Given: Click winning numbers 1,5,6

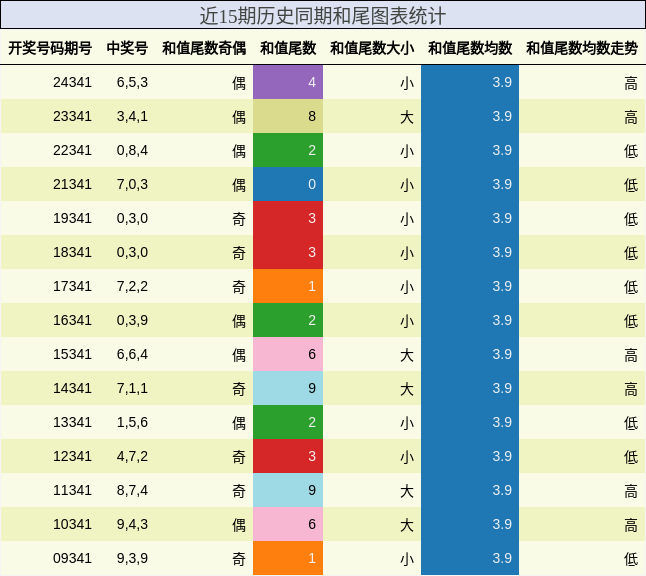Looking at the screenshot, I should pyautogui.click(x=132, y=422).
